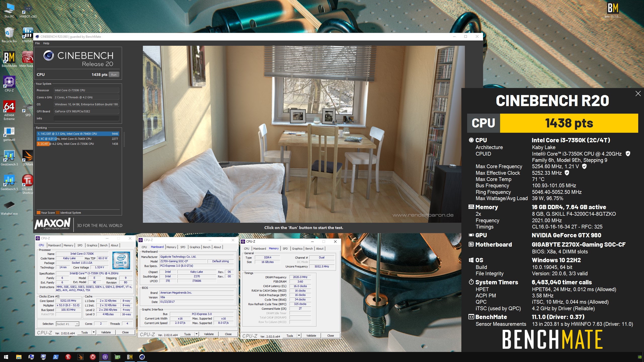Open the Recycle Bin desktop icon

9,35
